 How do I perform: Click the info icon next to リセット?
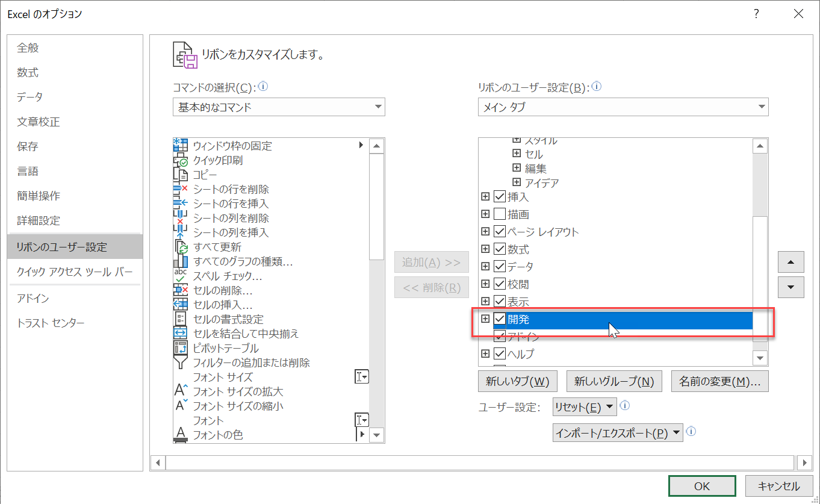(624, 406)
